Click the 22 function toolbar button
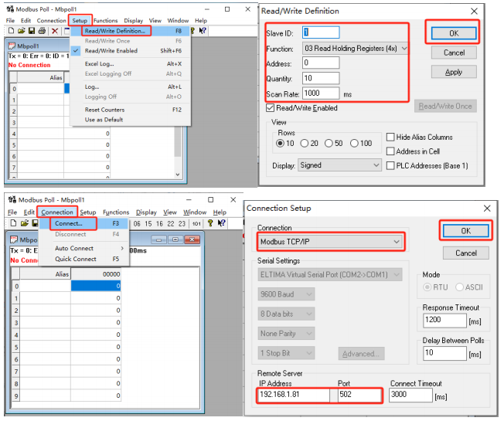Screen dimensions: 504x421 171,224
